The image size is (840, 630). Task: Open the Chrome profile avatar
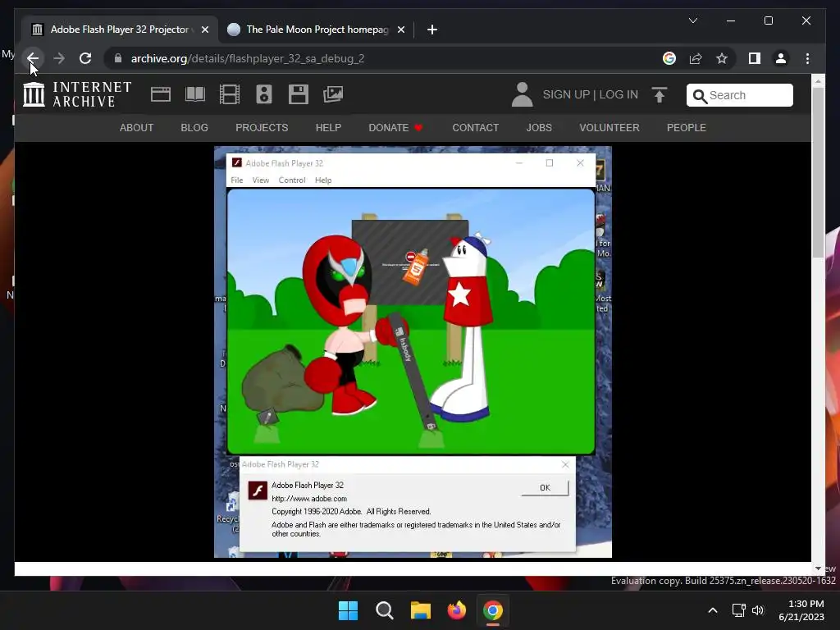click(x=781, y=58)
